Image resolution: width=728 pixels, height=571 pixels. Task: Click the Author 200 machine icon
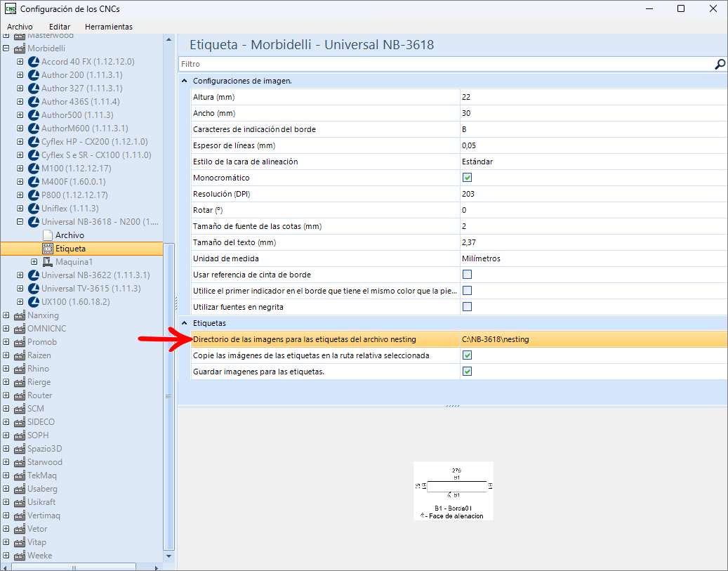[34, 75]
